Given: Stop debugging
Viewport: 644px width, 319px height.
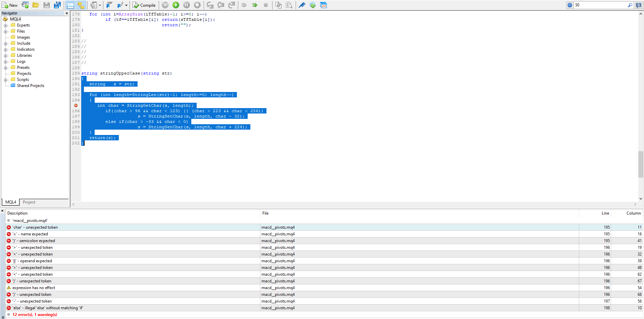Looking at the screenshot, I should pyautogui.click(x=197, y=5).
